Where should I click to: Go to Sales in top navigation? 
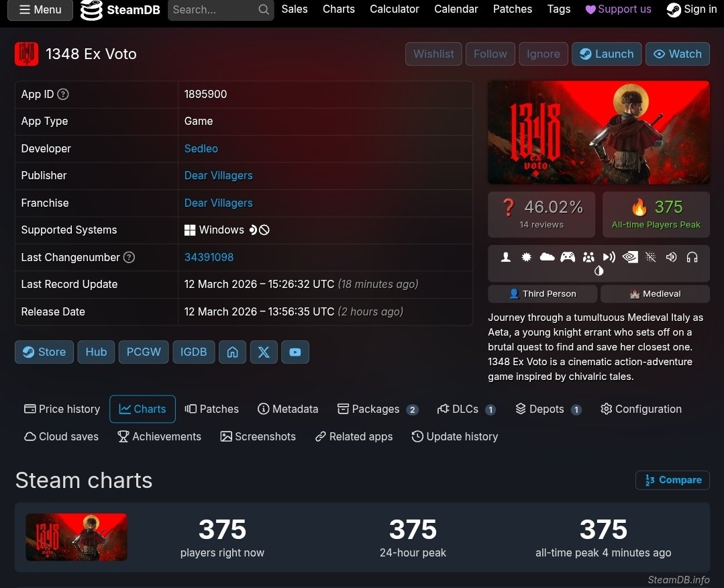click(x=295, y=9)
